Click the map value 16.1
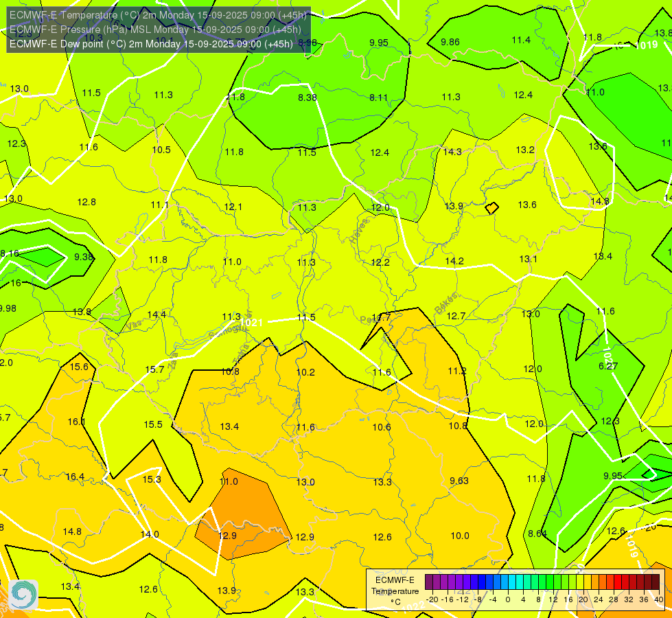This screenshot has height=618, width=672. click(x=77, y=422)
